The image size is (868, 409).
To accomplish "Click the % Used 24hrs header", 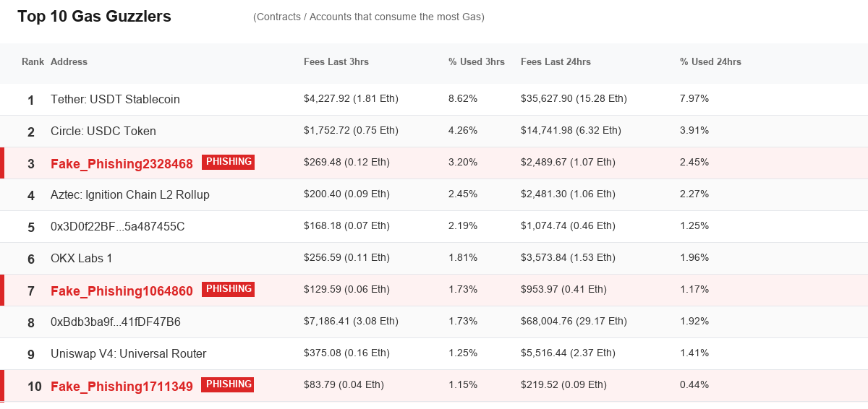I will 710,62.
